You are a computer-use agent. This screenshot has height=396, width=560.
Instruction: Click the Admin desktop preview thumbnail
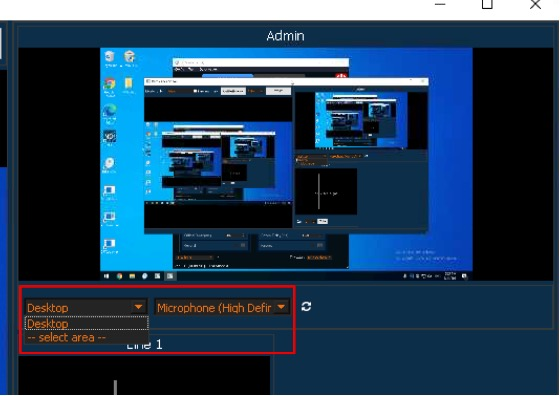point(286,164)
